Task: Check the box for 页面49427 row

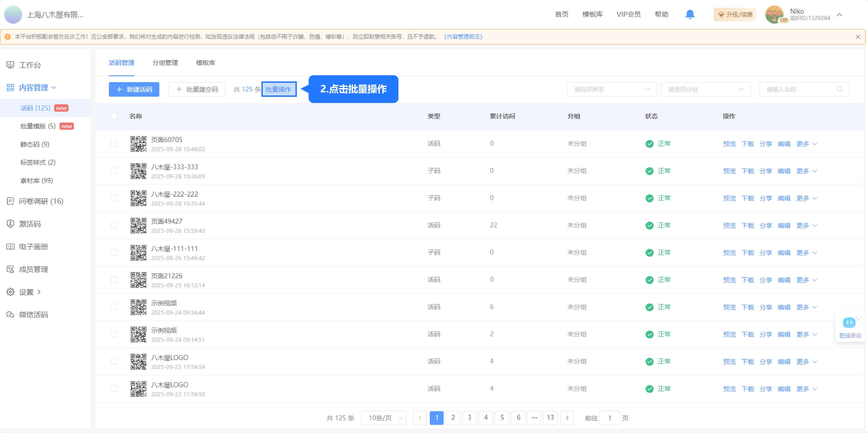Action: (114, 225)
